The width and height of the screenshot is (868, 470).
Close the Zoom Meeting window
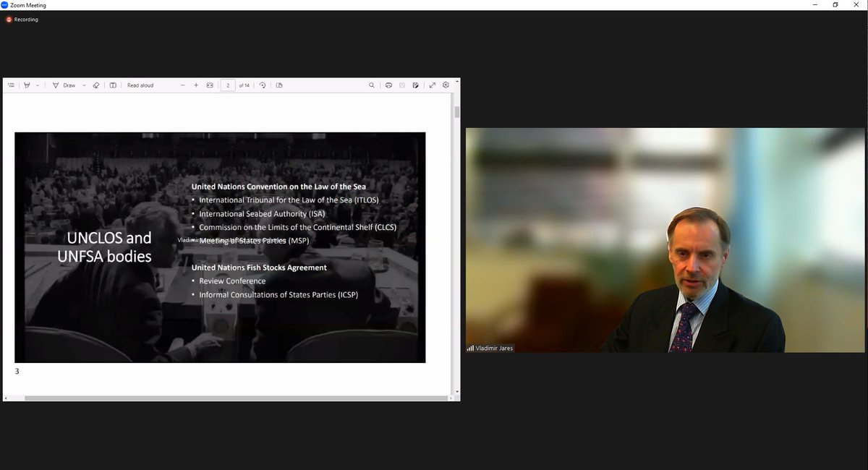click(857, 4)
